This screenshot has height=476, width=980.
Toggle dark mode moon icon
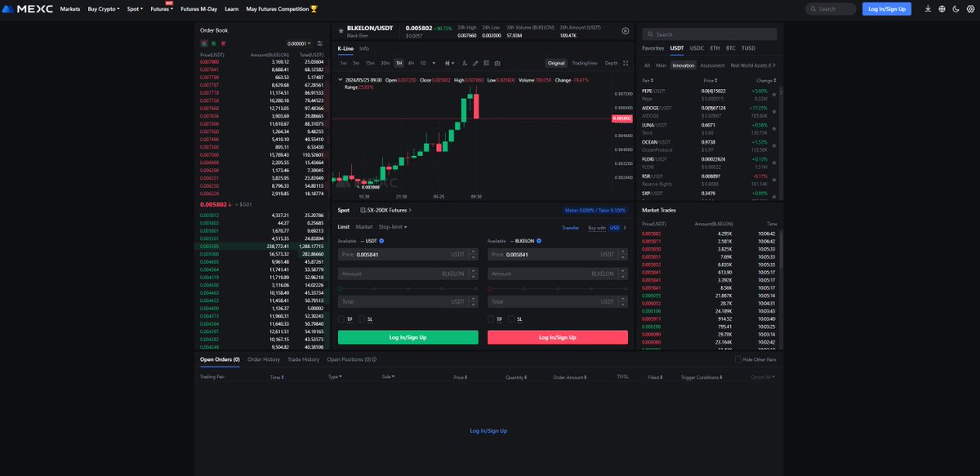955,9
